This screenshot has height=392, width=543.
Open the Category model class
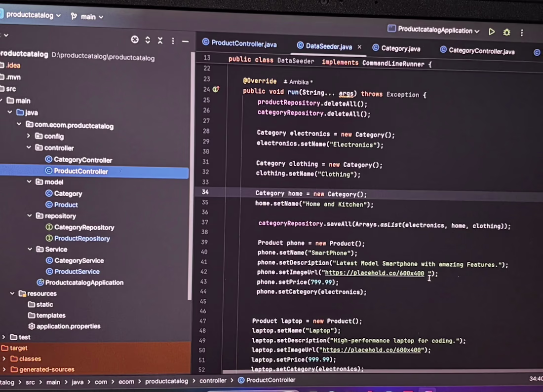pyautogui.click(x=64, y=193)
